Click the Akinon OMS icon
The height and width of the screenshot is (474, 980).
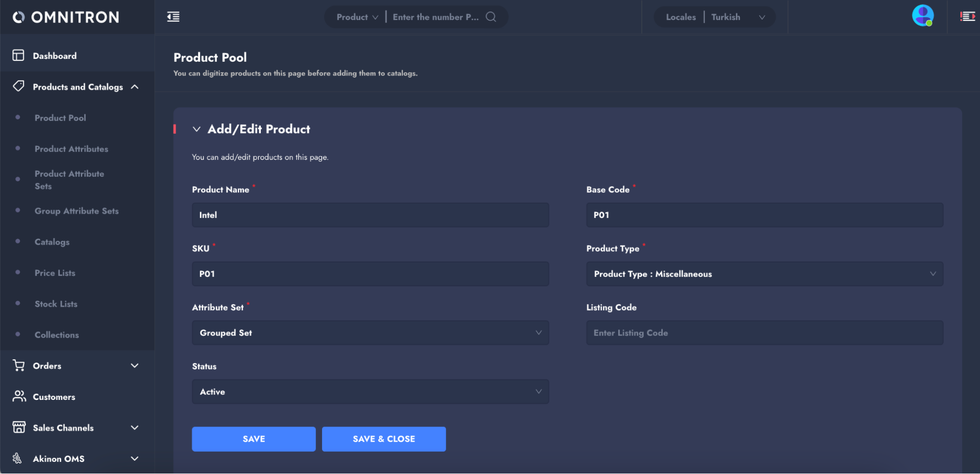pyautogui.click(x=17, y=458)
